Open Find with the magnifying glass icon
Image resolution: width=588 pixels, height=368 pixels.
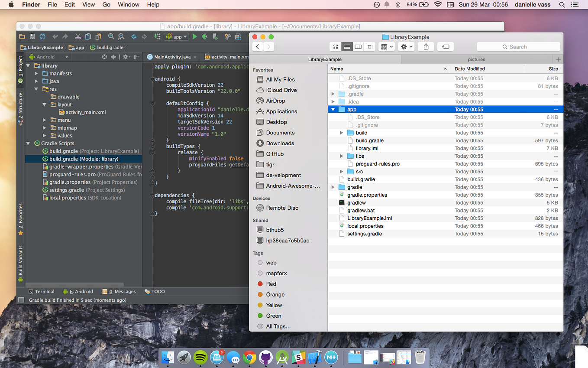(x=112, y=37)
